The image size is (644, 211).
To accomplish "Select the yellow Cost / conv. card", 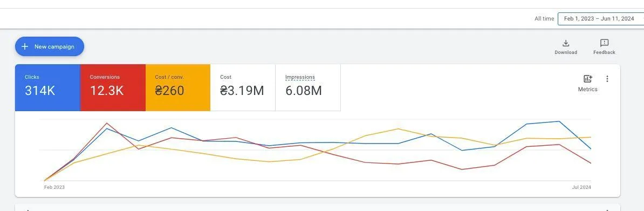I will (178, 87).
